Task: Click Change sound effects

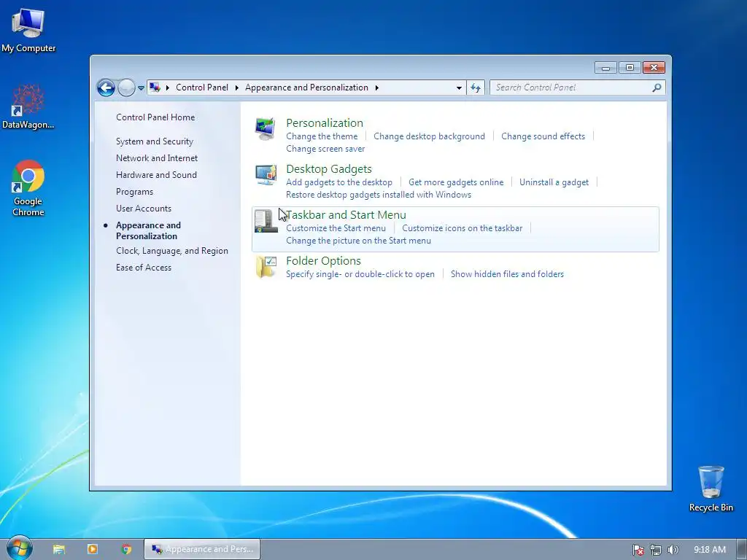Action: 543,136
